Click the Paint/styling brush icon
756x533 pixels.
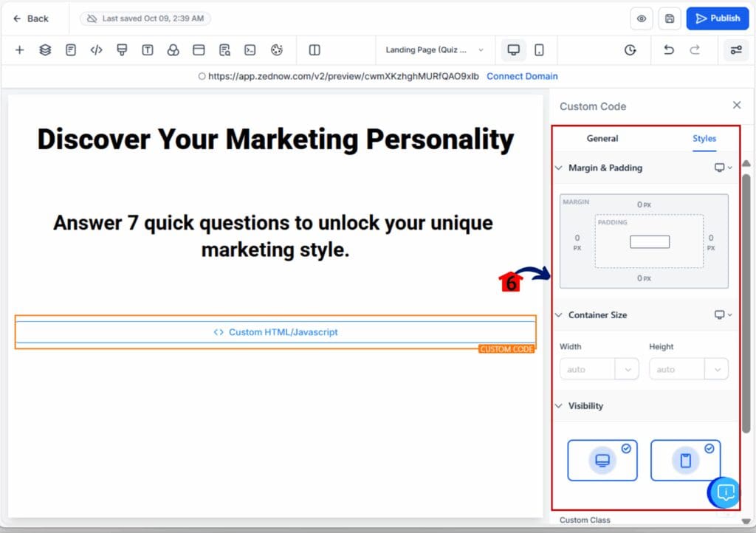[122, 49]
